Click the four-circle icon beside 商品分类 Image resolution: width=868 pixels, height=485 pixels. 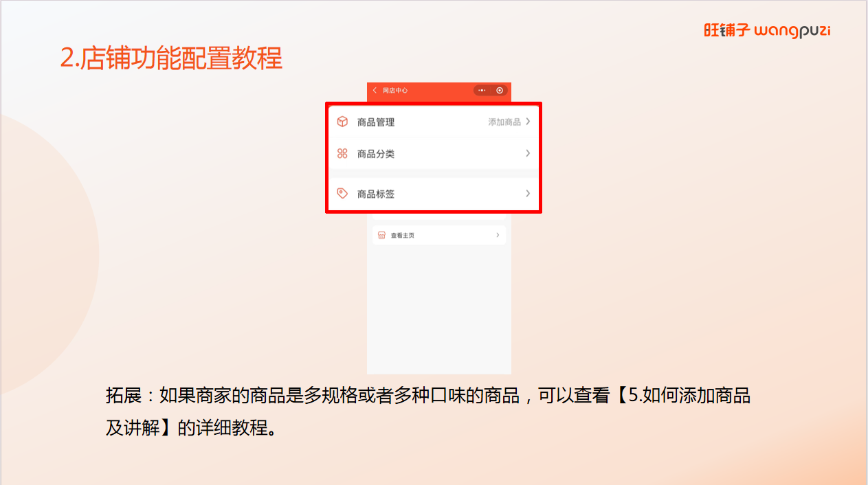coord(342,154)
